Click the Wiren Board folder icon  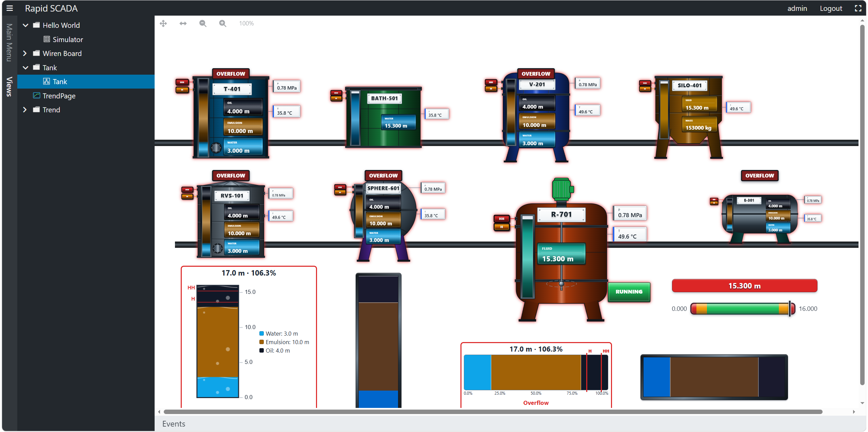36,53
